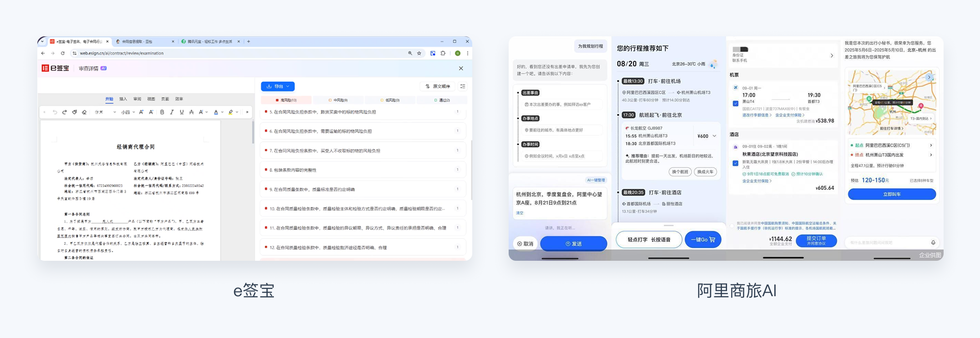Switch to the 插入 ribbon tab
980x338 pixels.
pyautogui.click(x=123, y=99)
